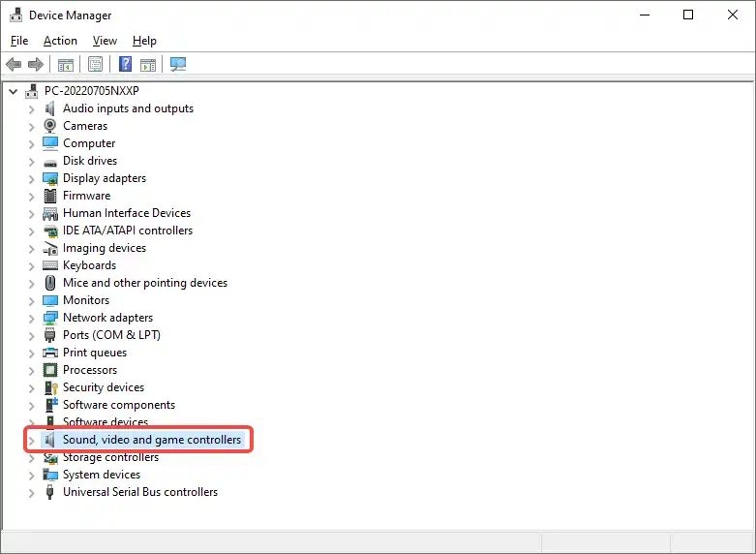Open the View menu
756x554 pixels.
[105, 41]
